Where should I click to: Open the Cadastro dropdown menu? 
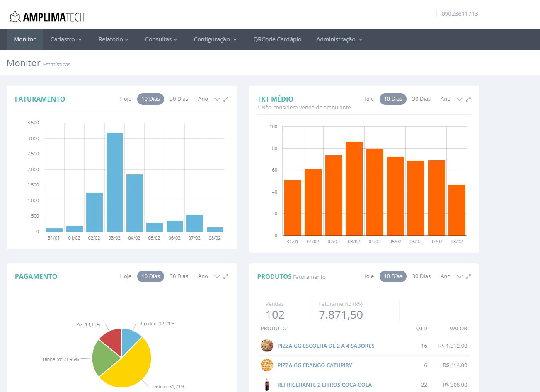click(x=66, y=39)
